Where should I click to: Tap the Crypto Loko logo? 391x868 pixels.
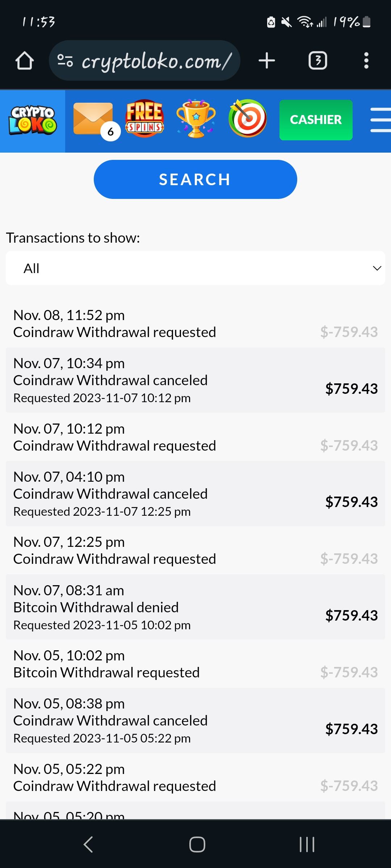(x=33, y=120)
